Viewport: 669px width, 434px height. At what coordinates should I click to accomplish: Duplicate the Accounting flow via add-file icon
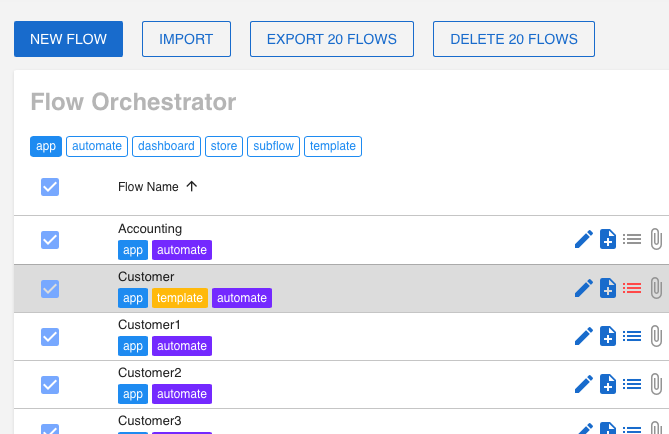point(608,239)
